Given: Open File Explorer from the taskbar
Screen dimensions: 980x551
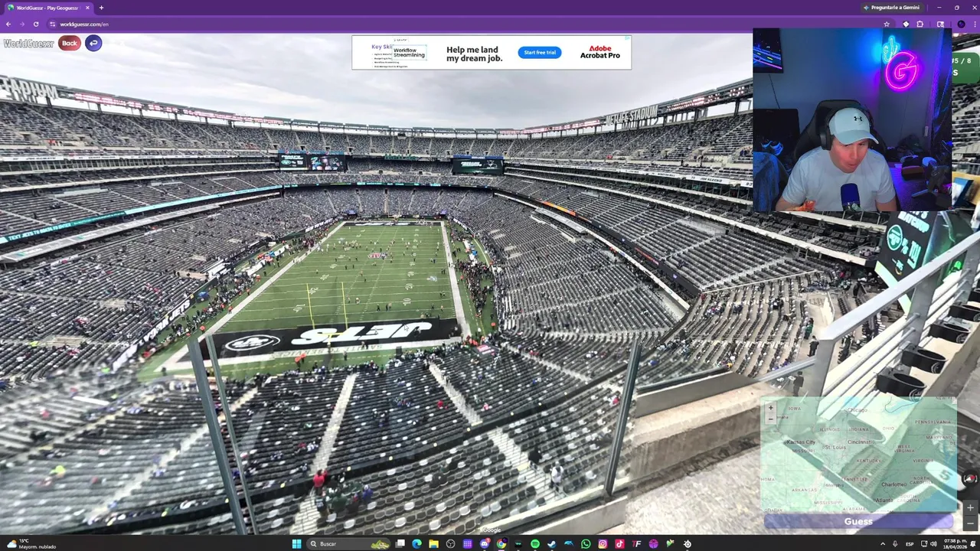Looking at the screenshot, I should pos(433,544).
